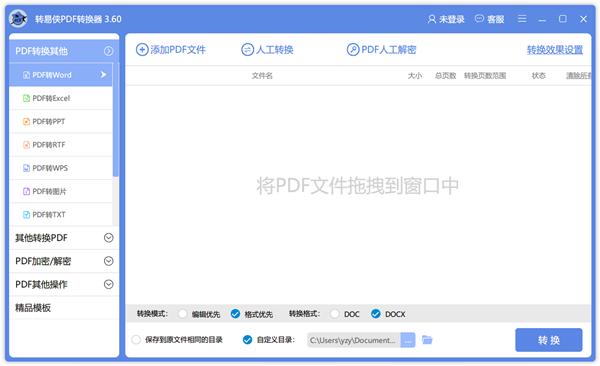This screenshot has width=600, height=366.
Task: Open PDF转Excel conversion
Action: pos(61,98)
